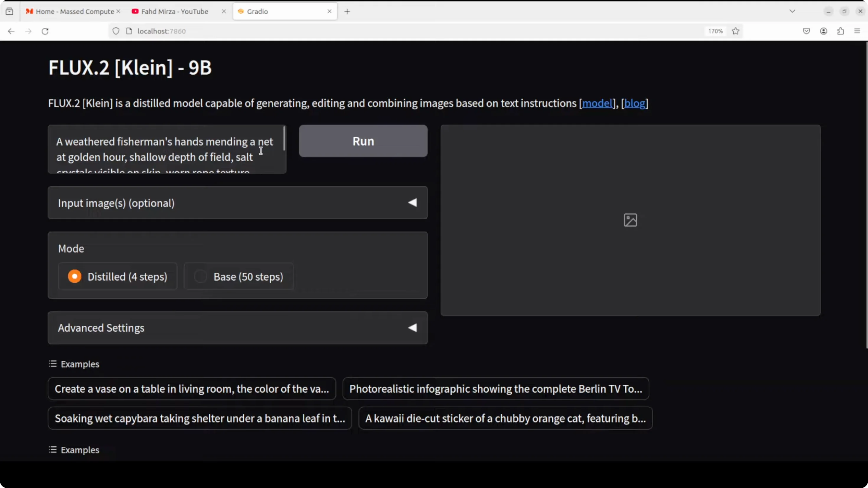Image resolution: width=868 pixels, height=488 pixels.
Task: Click the back navigation arrow
Action: [11, 31]
